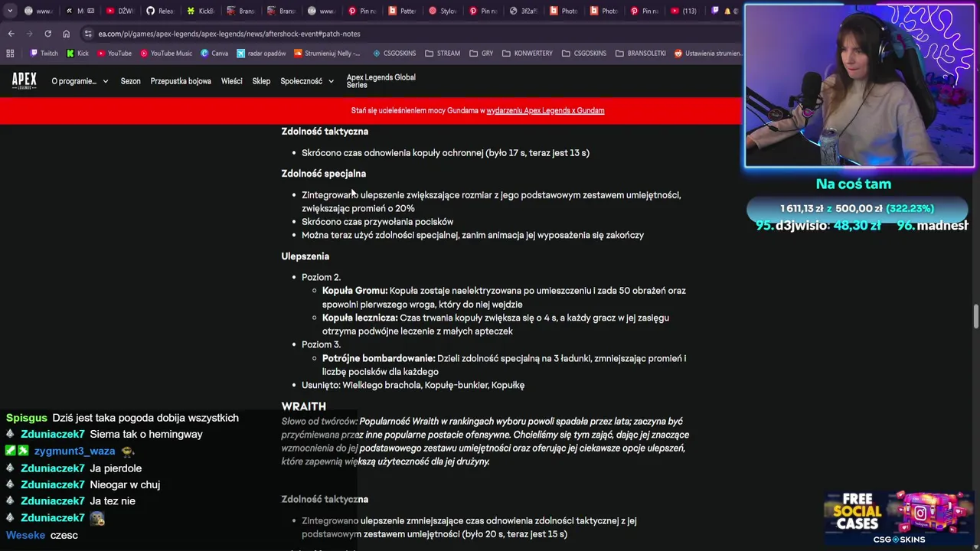Open the Wieści news section
The image size is (980, 551).
click(x=231, y=81)
